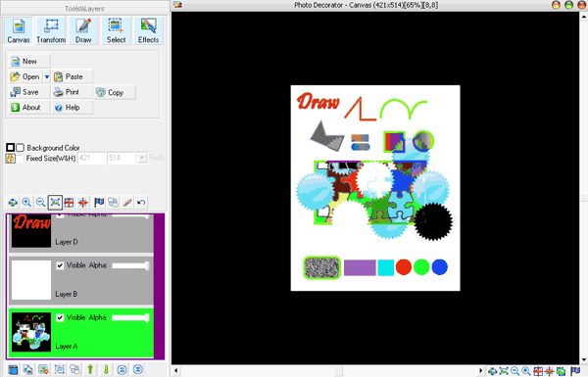Click the pan/move view icon in left toolbar
Screen dimensions: 588x377
coord(13,203)
